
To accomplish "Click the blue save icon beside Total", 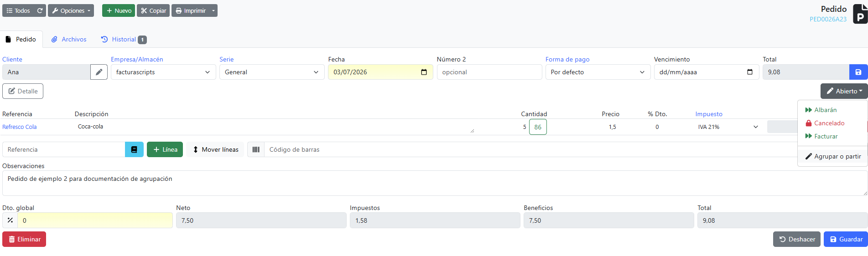I will click(858, 72).
